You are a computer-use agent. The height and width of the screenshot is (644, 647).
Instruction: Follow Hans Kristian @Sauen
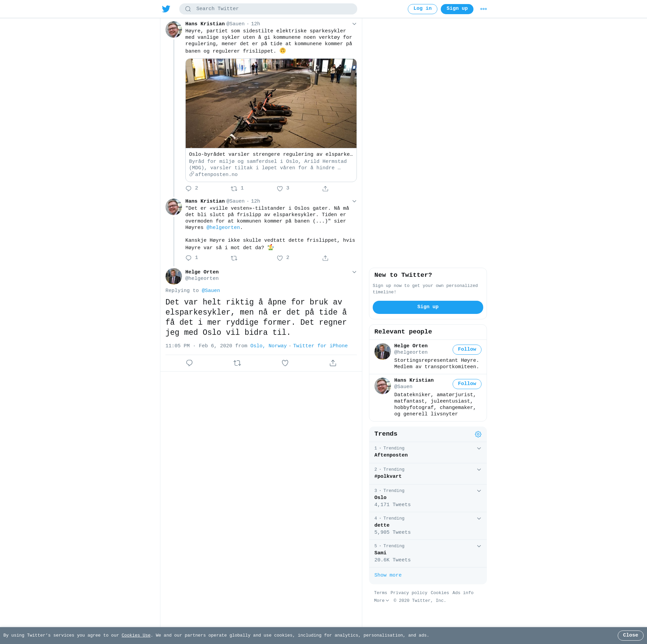[x=467, y=384]
